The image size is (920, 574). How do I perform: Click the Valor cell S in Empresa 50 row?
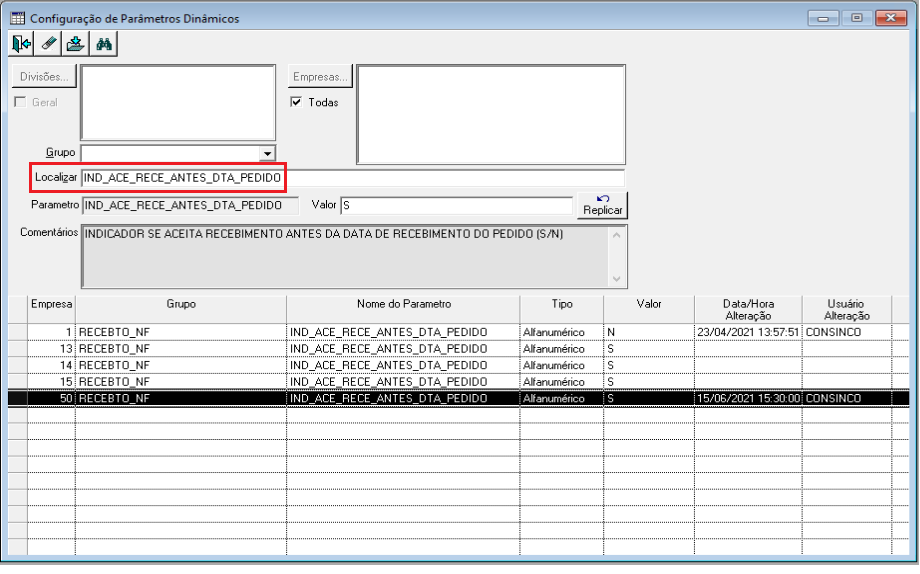click(649, 399)
